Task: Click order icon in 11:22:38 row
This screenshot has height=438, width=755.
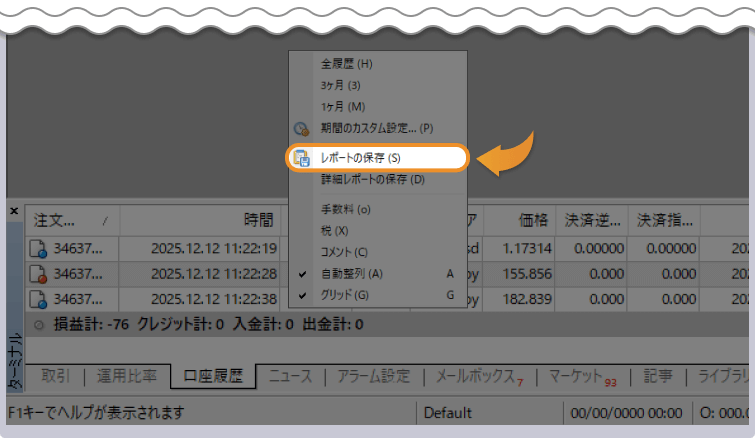Action: [x=38, y=299]
